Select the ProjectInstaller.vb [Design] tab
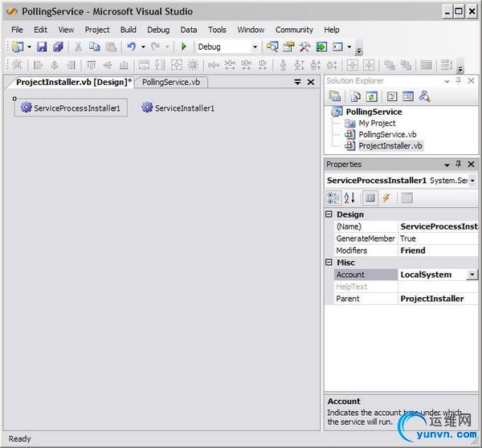Viewport: 482px width, 448px height. tap(74, 82)
